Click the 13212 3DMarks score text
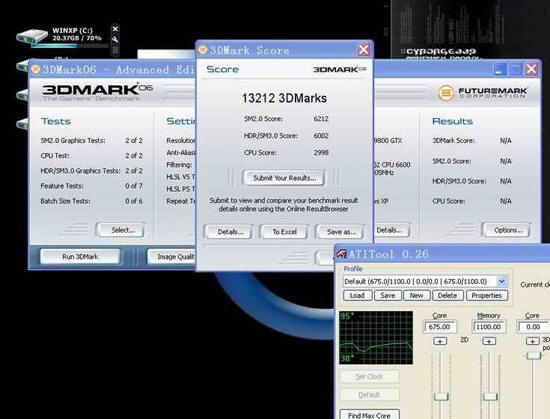The height and width of the screenshot is (419, 550). [284, 98]
